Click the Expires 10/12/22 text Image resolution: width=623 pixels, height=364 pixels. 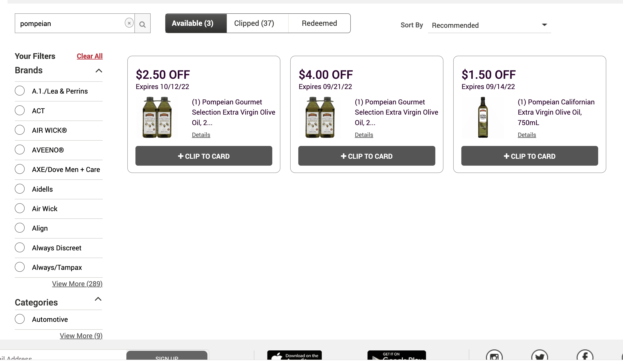tap(162, 87)
